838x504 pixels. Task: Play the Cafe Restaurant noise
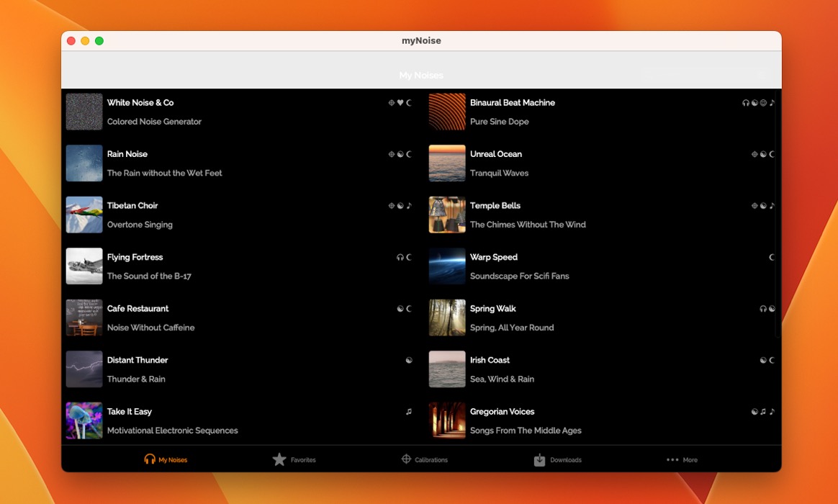[138, 309]
